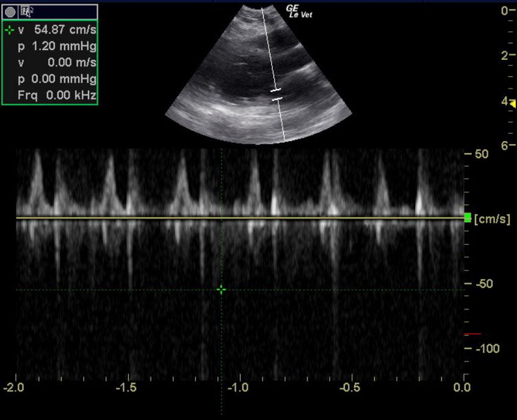Click the frequency reading 'Frq 0.00 kHz'
The image size is (517, 420).
(57, 95)
